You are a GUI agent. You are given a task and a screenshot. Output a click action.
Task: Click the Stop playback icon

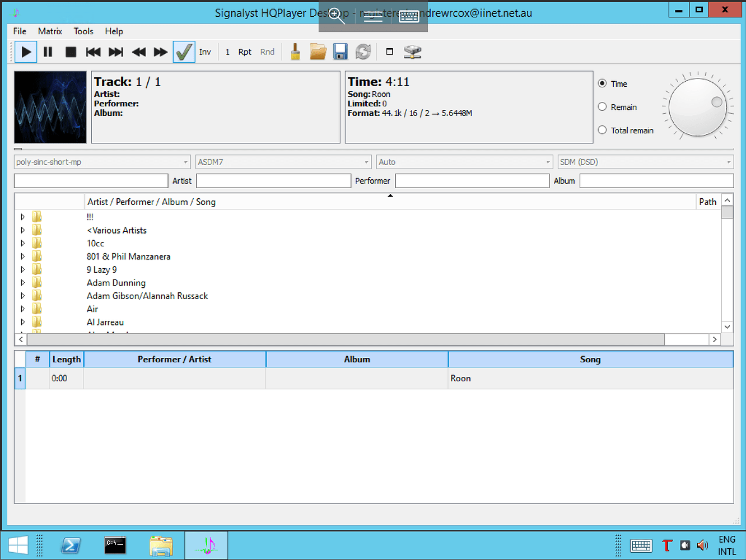tap(71, 52)
